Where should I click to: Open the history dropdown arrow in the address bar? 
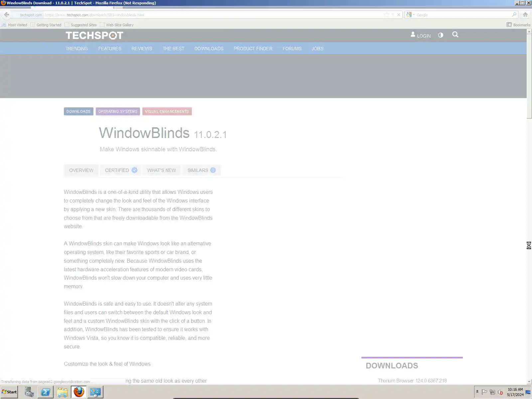pos(393,15)
